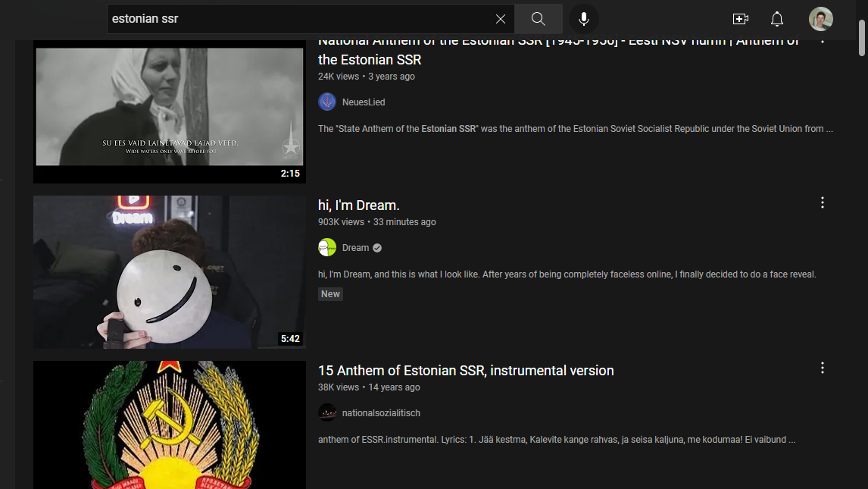
Task: Open the account profile avatar
Action: (820, 19)
